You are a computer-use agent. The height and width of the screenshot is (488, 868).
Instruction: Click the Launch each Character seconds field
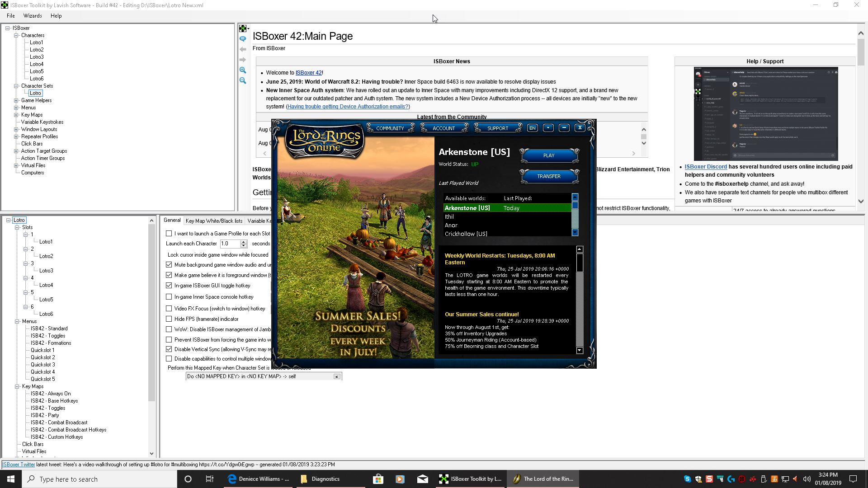(231, 244)
